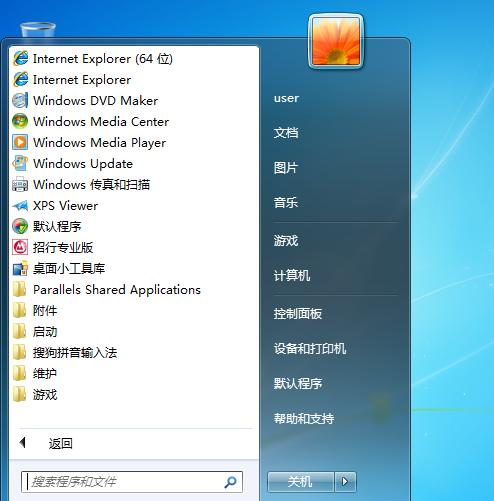Click the Windows Update icon
Image resolution: width=494 pixels, height=501 pixels.
click(20, 164)
